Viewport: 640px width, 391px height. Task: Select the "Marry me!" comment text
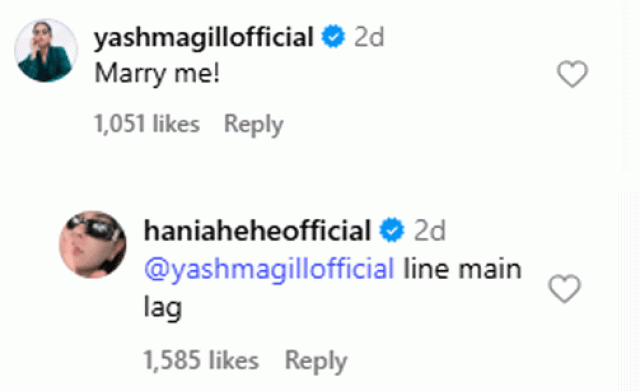[157, 74]
